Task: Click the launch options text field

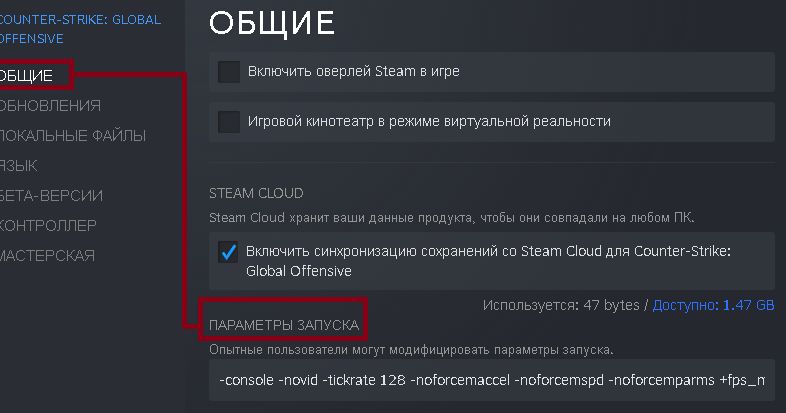Action: pyautogui.click(x=491, y=381)
